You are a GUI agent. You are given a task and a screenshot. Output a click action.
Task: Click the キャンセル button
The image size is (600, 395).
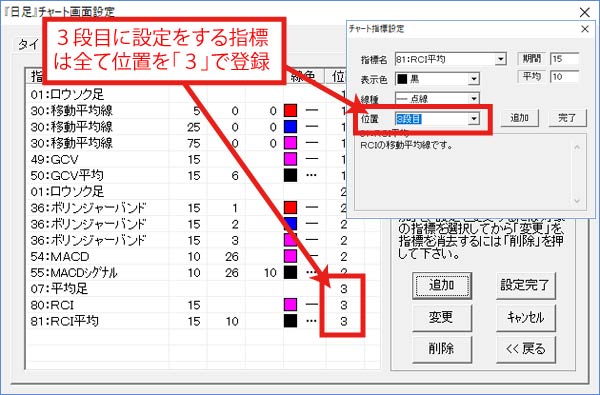click(x=525, y=317)
